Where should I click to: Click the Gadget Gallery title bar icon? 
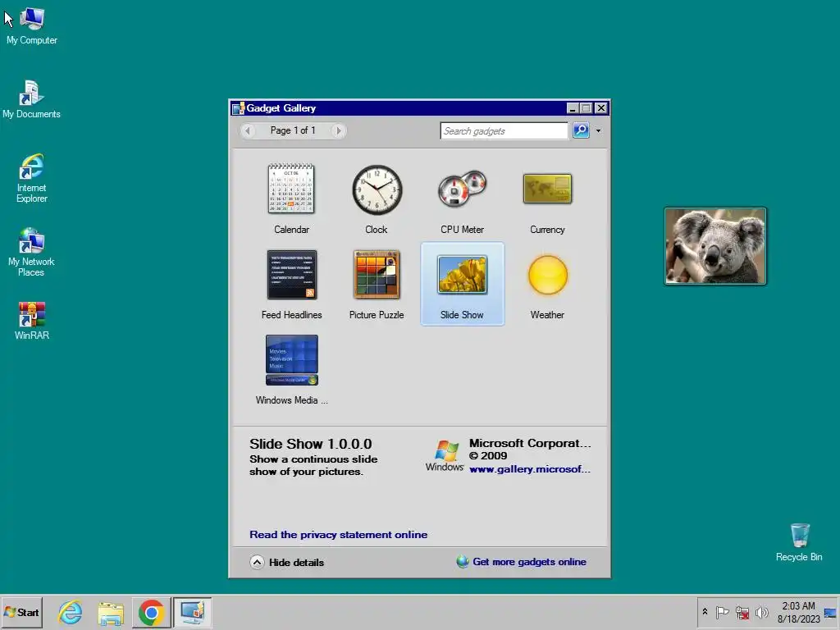coord(239,108)
